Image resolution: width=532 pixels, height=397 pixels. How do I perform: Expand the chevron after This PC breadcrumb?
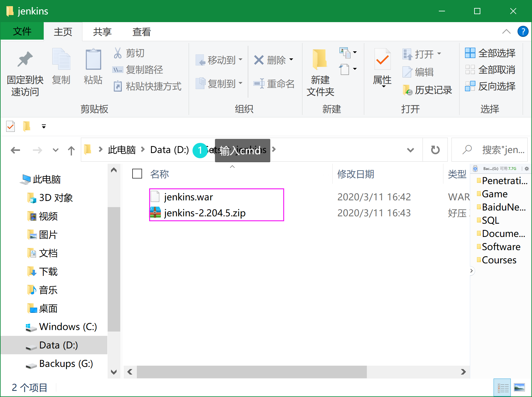[x=143, y=149]
